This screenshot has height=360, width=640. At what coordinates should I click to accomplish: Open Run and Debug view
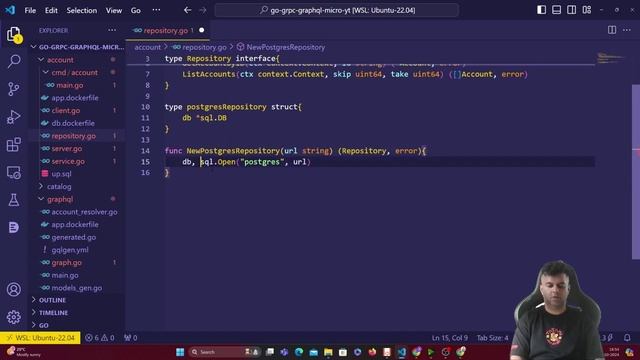pos(14,117)
